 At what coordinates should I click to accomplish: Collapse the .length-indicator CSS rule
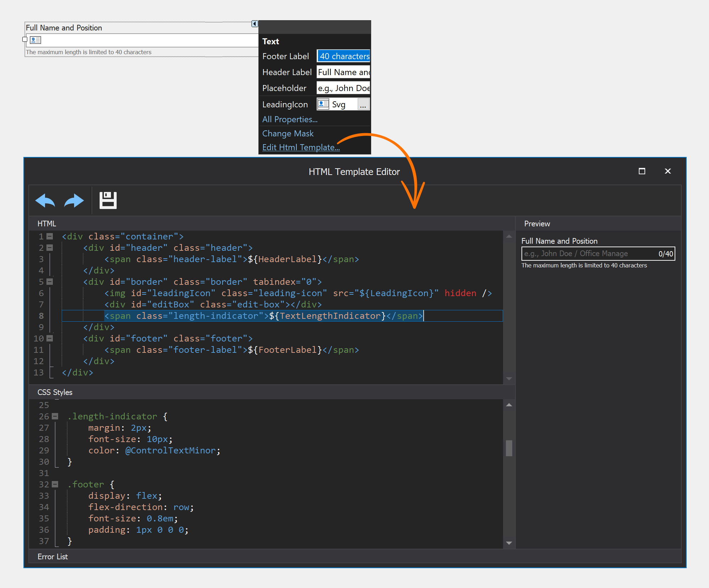55,416
